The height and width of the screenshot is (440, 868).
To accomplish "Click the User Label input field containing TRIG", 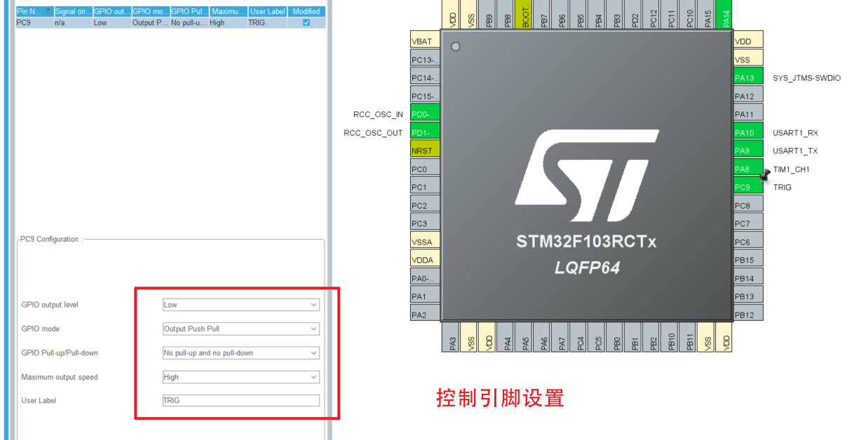I will point(240,401).
